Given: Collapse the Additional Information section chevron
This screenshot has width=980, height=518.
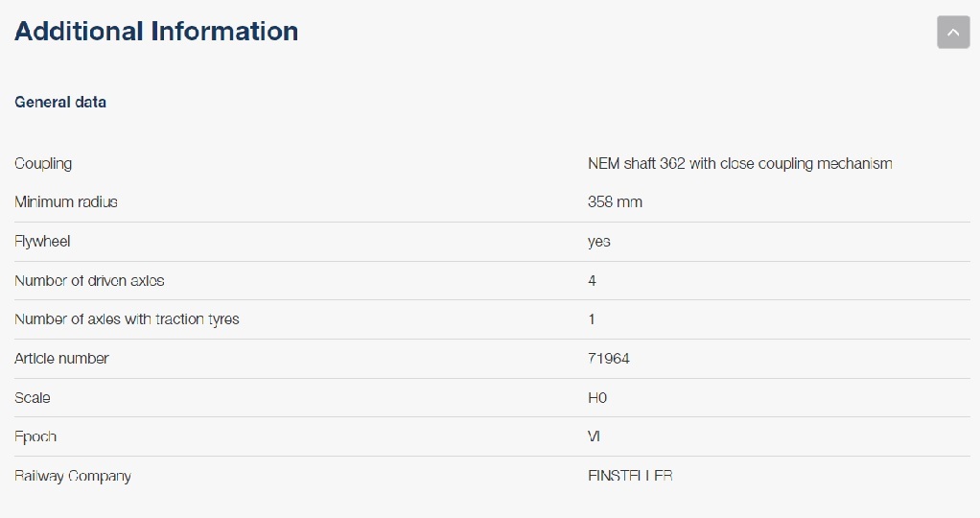Looking at the screenshot, I should (952, 32).
